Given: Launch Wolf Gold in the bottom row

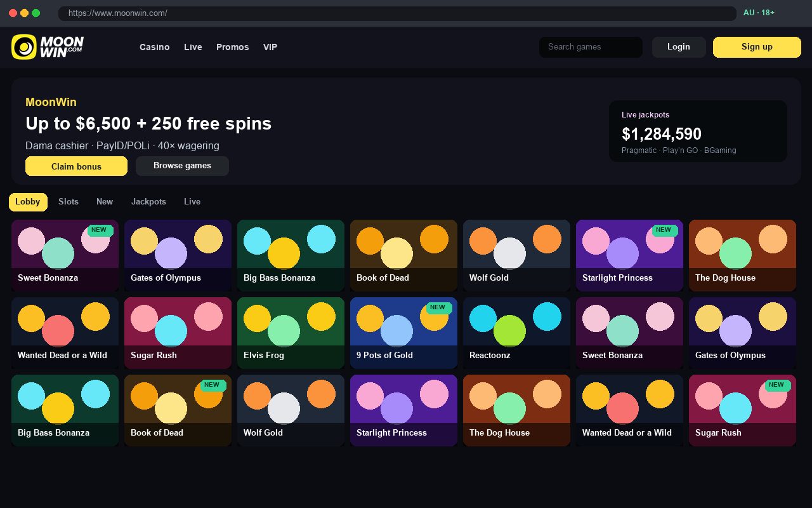Looking at the screenshot, I should (x=291, y=411).
